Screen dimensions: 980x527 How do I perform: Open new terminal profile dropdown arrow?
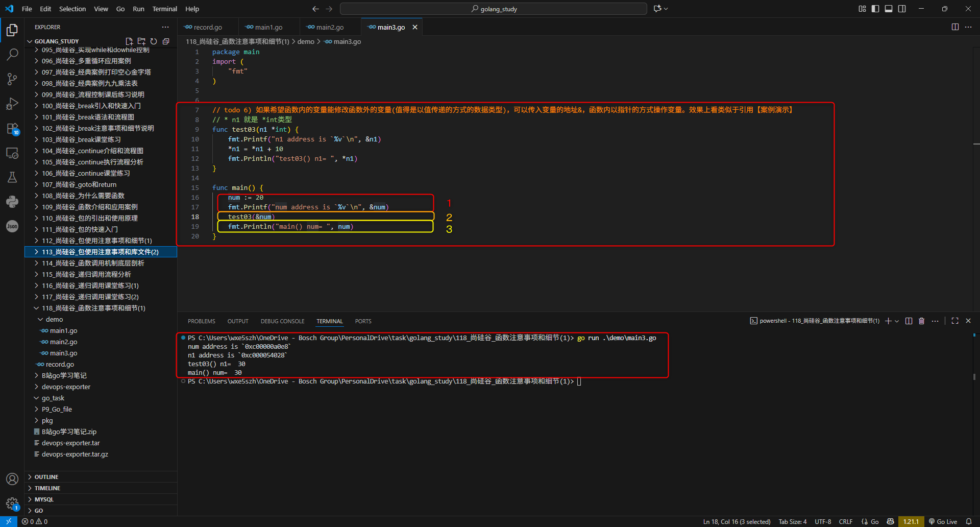click(x=897, y=321)
